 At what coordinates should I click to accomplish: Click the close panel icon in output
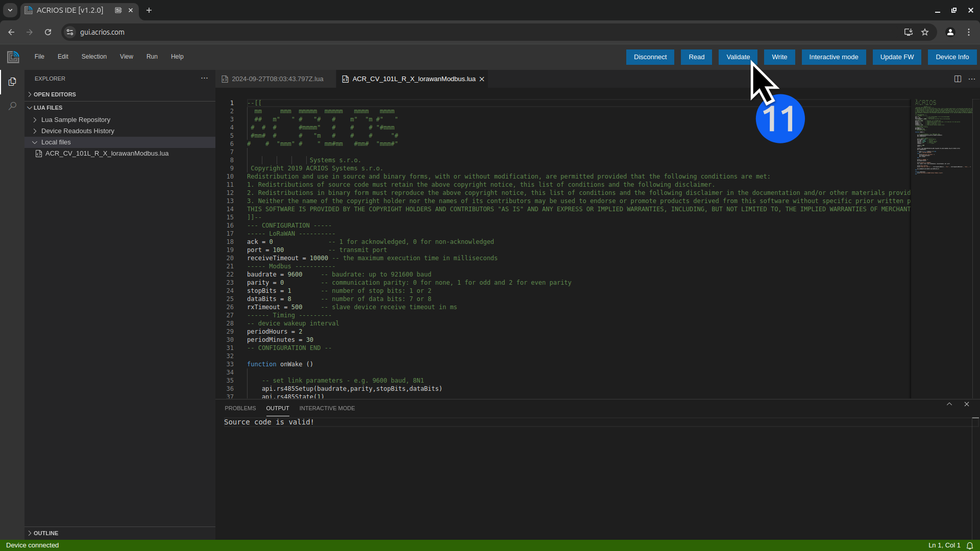pos(967,403)
